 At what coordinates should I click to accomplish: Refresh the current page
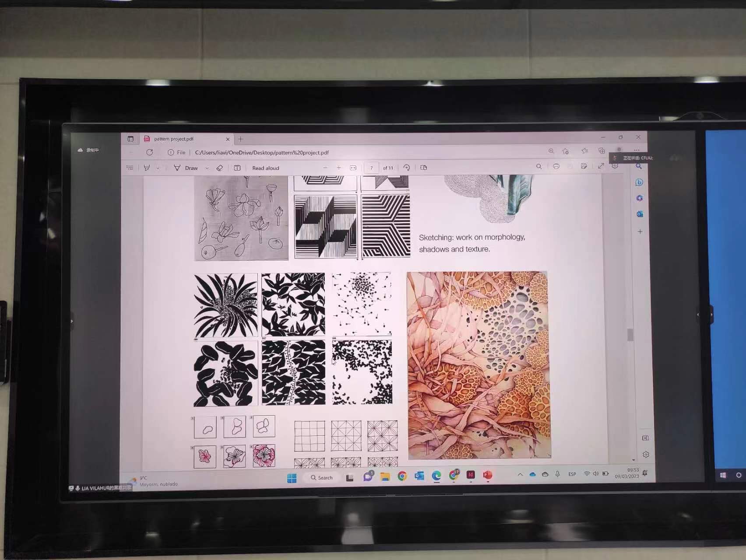click(x=150, y=152)
